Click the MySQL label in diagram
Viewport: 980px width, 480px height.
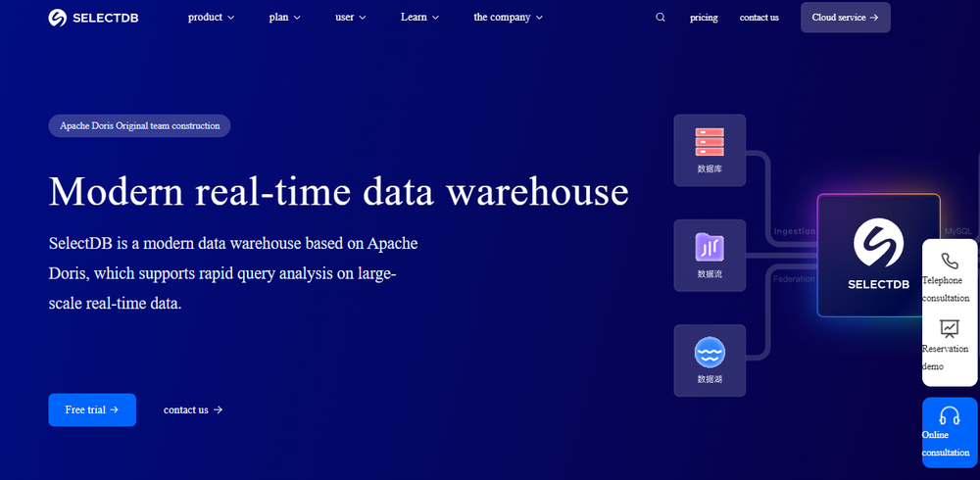pyautogui.click(x=958, y=231)
